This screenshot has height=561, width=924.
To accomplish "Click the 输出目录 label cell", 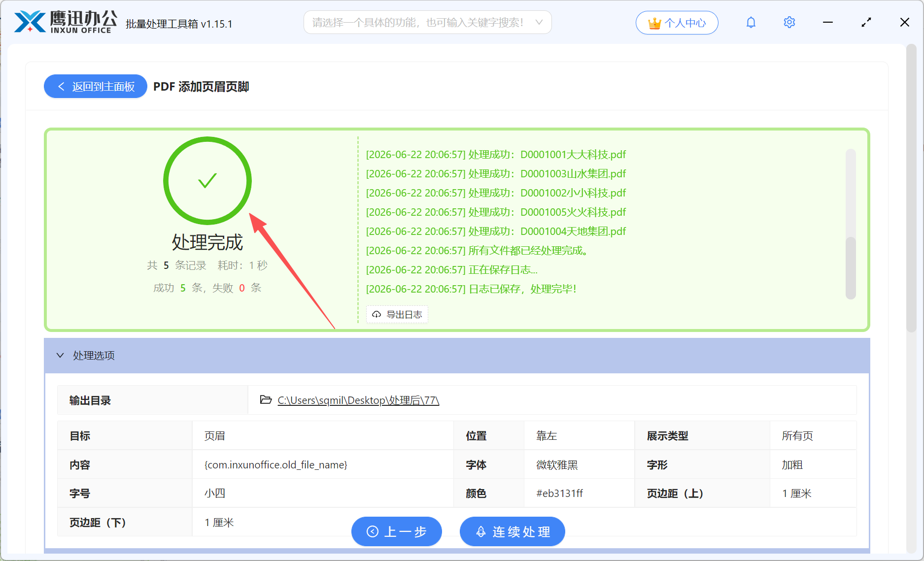I will pos(153,400).
